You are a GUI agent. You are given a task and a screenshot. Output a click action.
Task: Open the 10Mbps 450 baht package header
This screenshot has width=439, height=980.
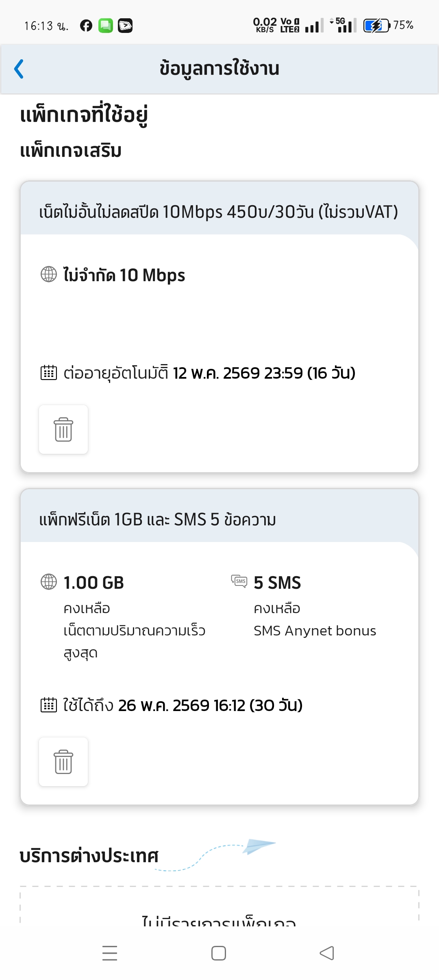[x=219, y=212]
